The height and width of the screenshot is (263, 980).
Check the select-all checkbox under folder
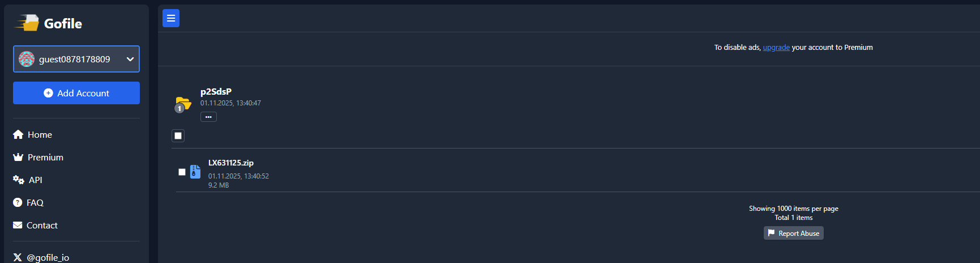178,135
